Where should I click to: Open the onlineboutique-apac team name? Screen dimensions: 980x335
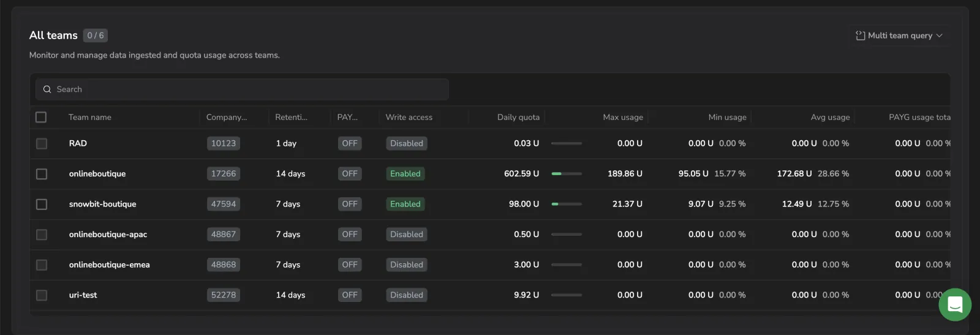(108, 235)
